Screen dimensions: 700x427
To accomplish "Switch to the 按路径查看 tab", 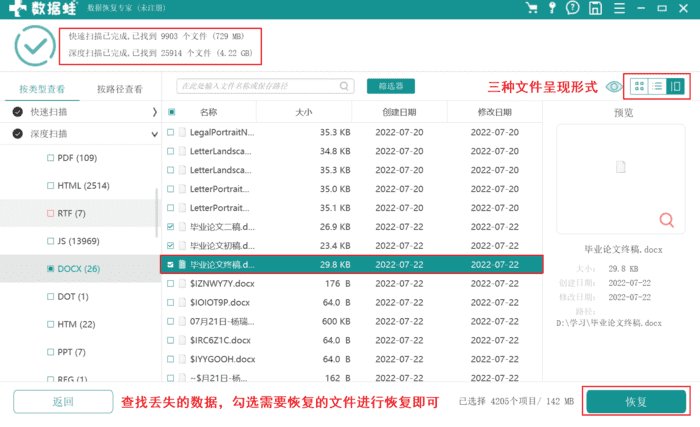I will pyautogui.click(x=120, y=89).
